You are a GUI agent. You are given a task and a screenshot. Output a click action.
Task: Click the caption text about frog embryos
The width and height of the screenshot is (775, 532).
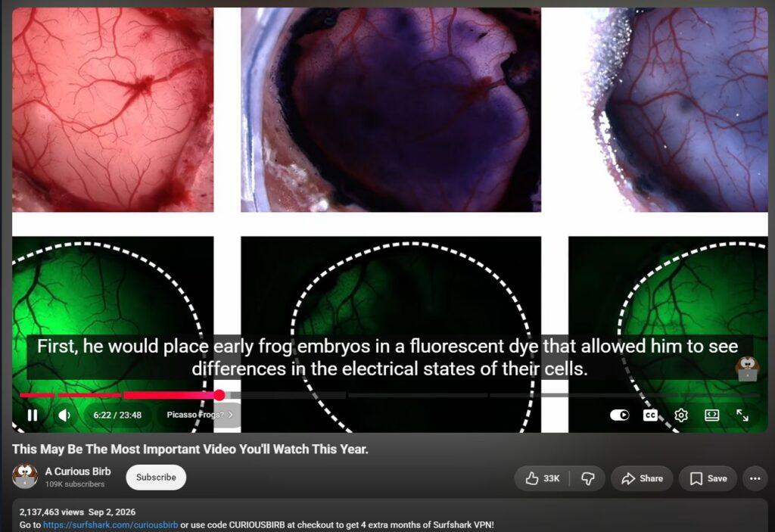[388, 357]
